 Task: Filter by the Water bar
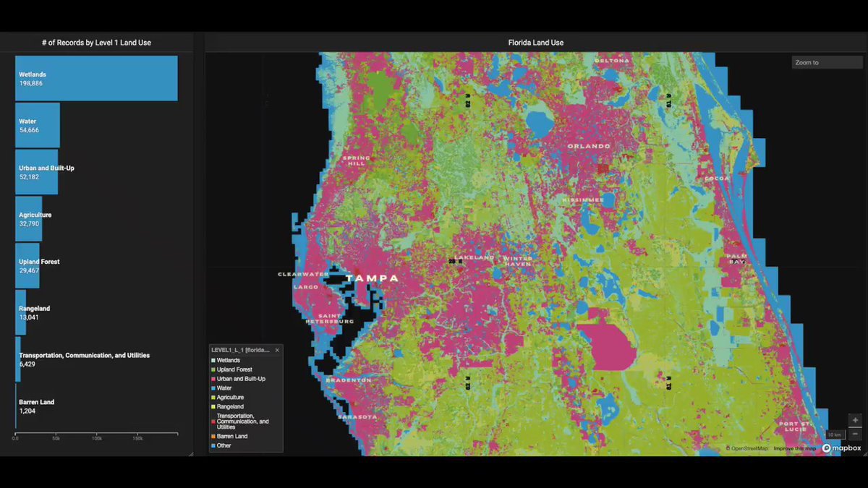[x=38, y=125]
